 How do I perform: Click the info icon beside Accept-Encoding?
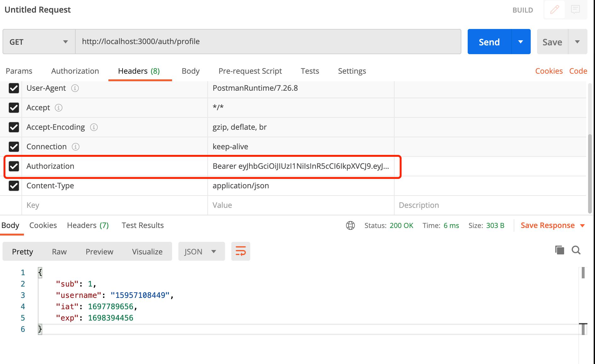94,127
